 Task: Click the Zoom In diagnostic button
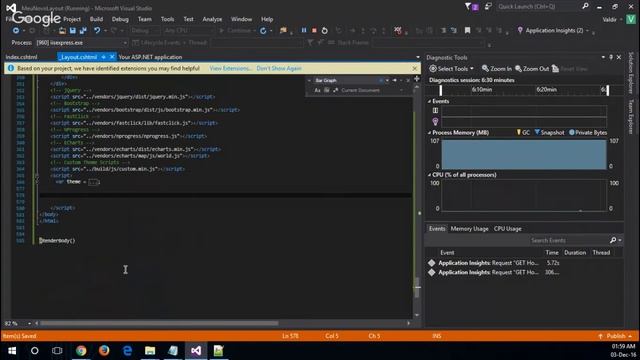click(497, 69)
